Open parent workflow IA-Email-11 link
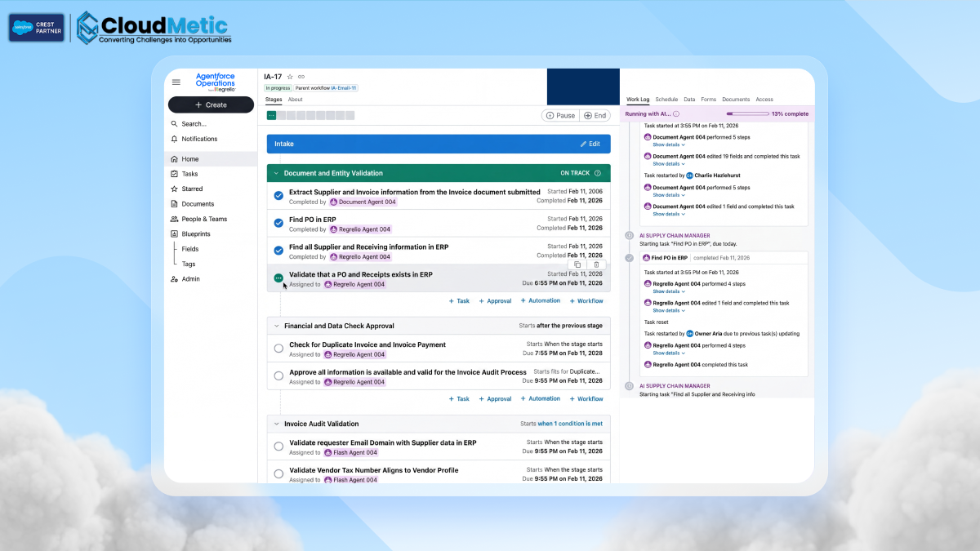Screen dimensions: 980x551 [x=344, y=88]
